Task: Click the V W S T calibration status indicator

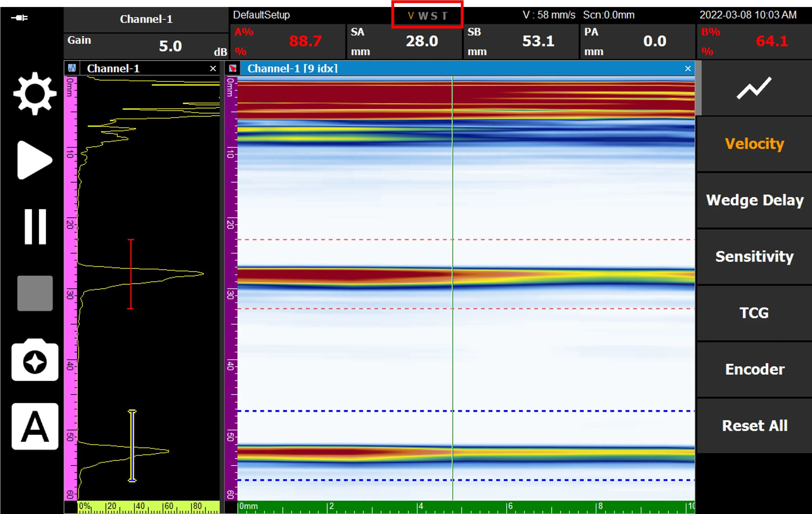Action: point(427,15)
